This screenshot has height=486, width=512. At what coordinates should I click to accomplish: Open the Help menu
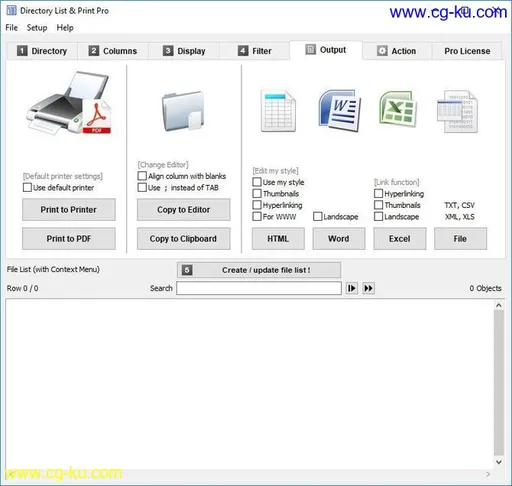click(x=65, y=28)
